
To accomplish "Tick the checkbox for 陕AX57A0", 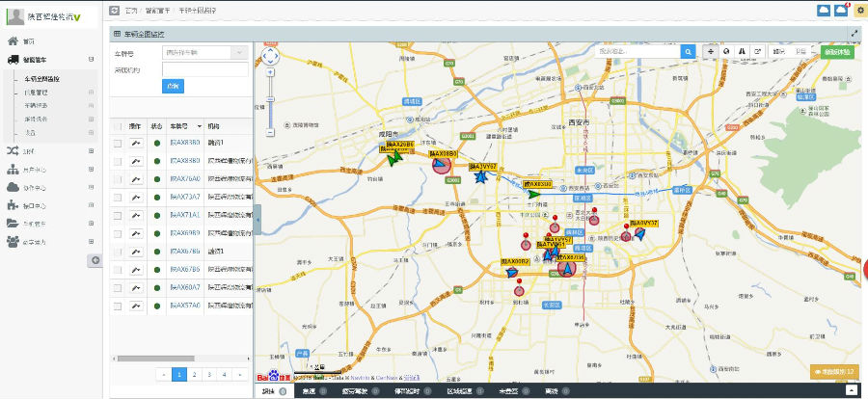I will tap(118, 306).
